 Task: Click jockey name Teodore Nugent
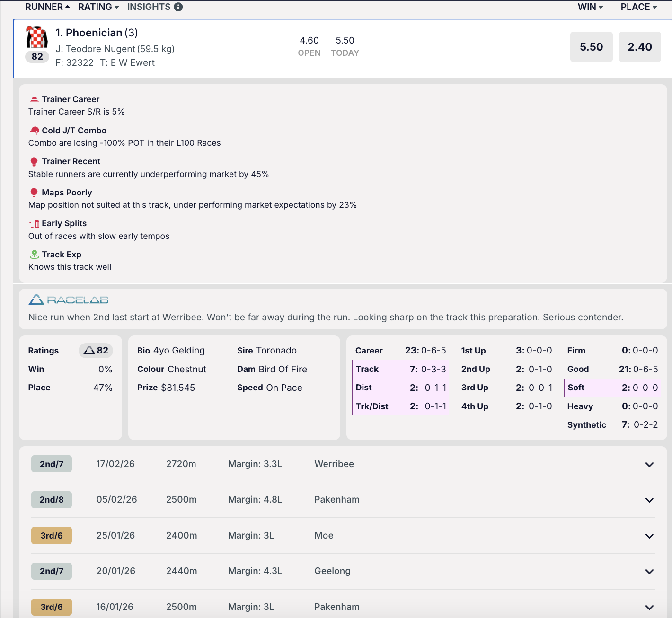click(x=101, y=49)
